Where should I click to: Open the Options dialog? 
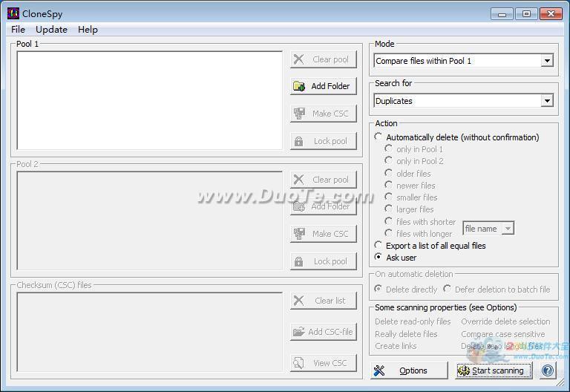pos(409,370)
